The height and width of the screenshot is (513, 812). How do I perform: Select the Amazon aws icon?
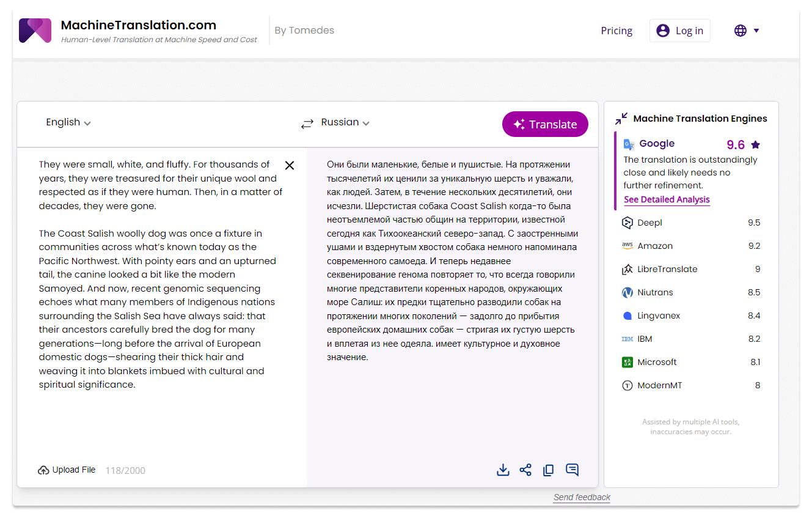[627, 246]
